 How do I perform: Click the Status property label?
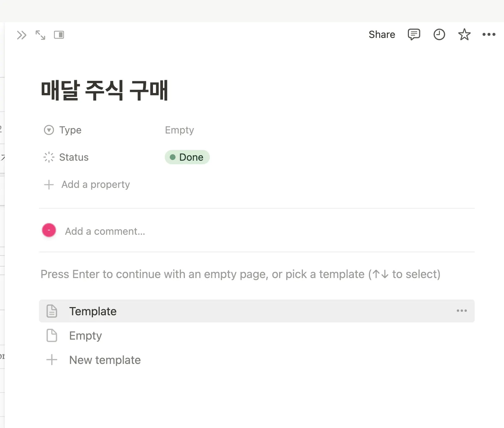click(74, 157)
